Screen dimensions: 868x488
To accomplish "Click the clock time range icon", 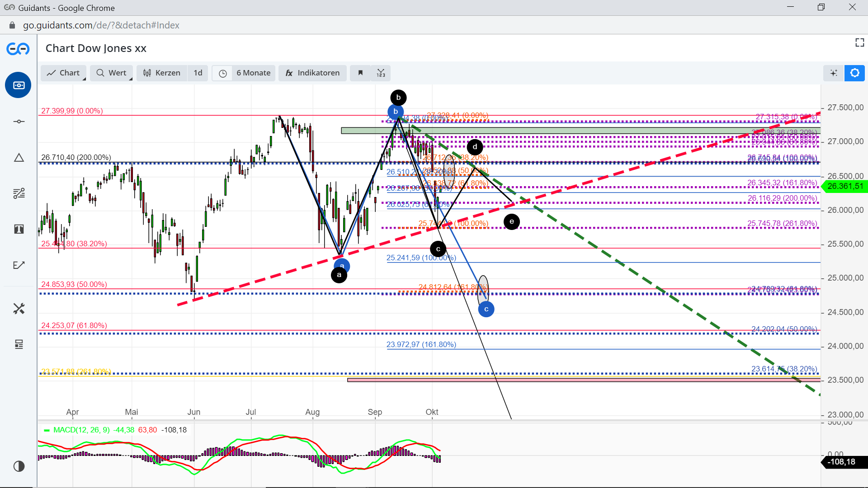I will click(222, 73).
